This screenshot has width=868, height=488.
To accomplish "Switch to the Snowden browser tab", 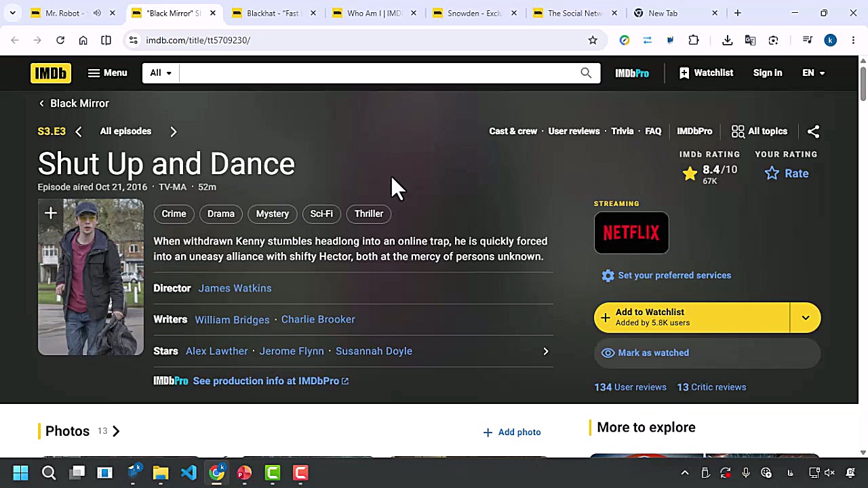I will 475,13.
